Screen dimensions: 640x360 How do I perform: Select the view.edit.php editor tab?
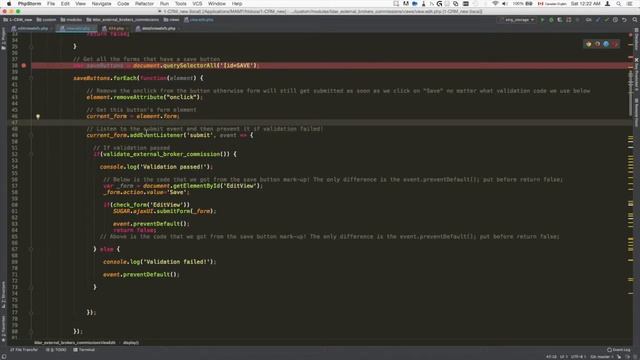(x=76, y=28)
